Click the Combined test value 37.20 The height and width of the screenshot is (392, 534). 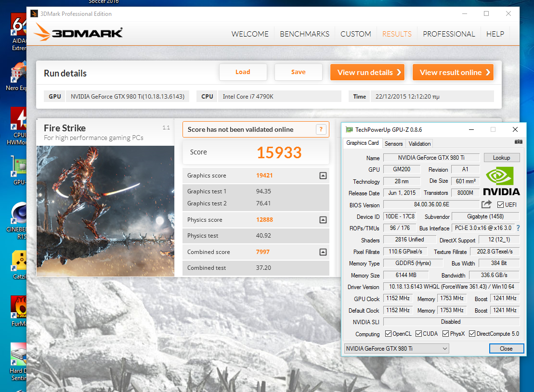[x=263, y=268]
